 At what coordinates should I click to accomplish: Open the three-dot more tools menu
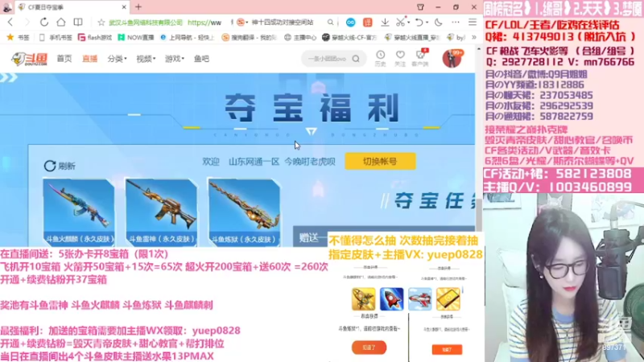456,23
